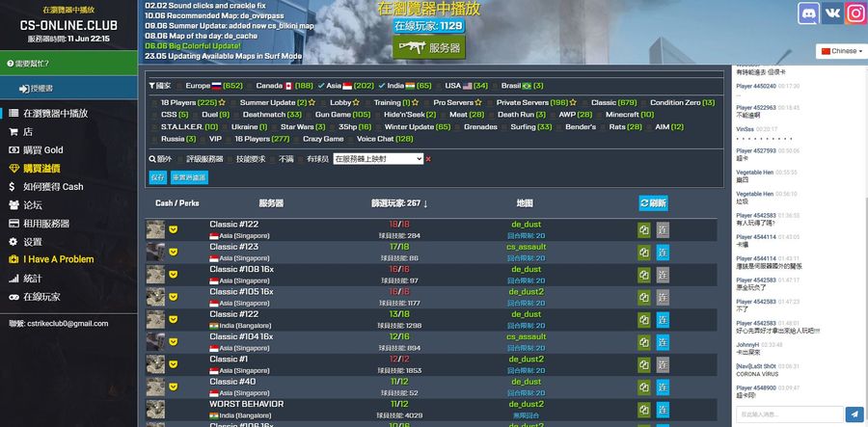The image size is (868, 427).
Task: Open the Instagram icon link
Action: tap(855, 13)
